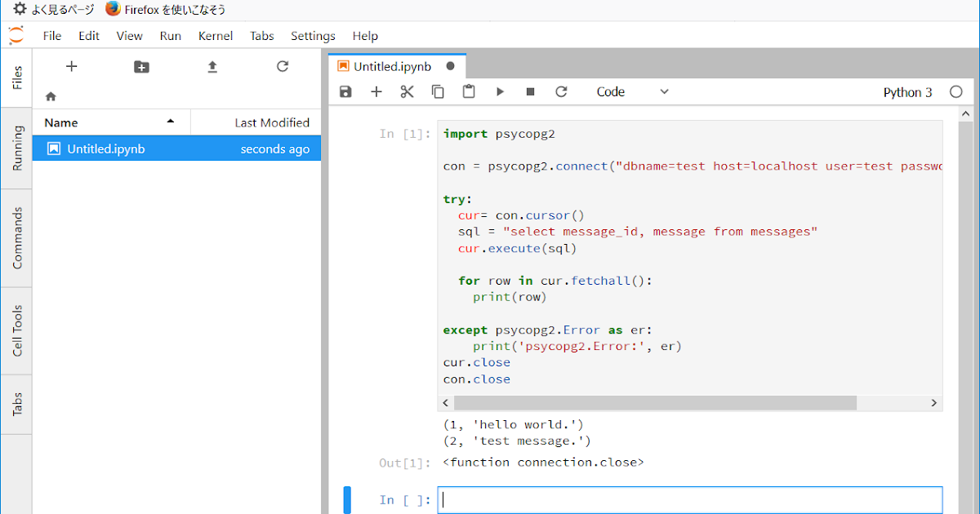Copy the cell with the copy icon

[x=438, y=91]
